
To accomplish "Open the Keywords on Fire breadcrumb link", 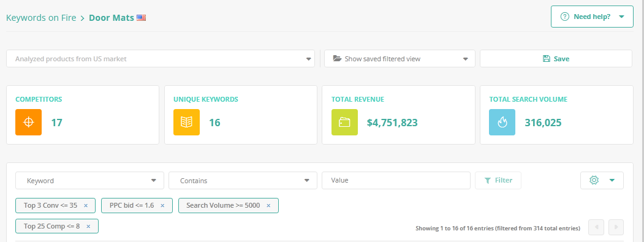I will 41,18.
